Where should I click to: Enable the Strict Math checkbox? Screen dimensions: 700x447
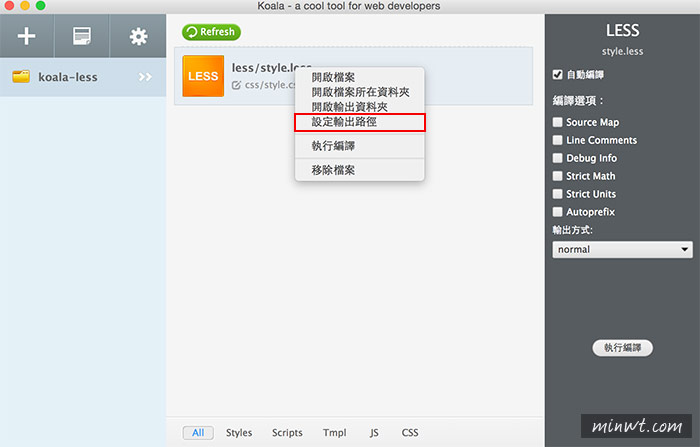pos(557,175)
